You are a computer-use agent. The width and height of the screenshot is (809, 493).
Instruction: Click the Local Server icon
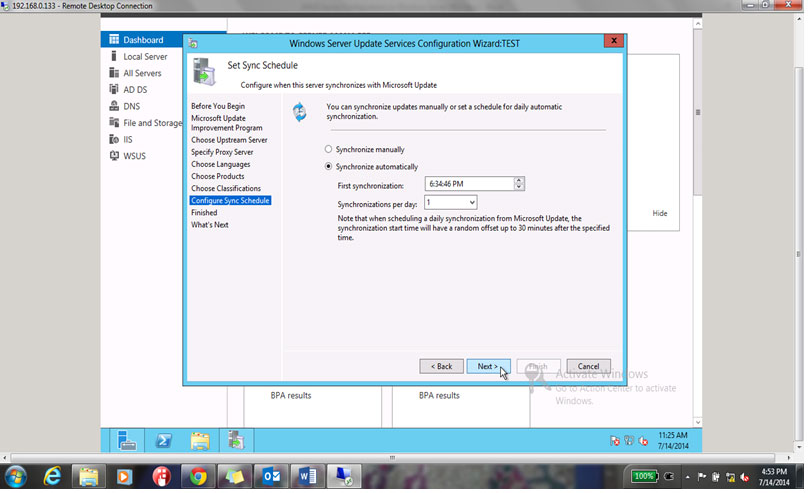coord(114,56)
